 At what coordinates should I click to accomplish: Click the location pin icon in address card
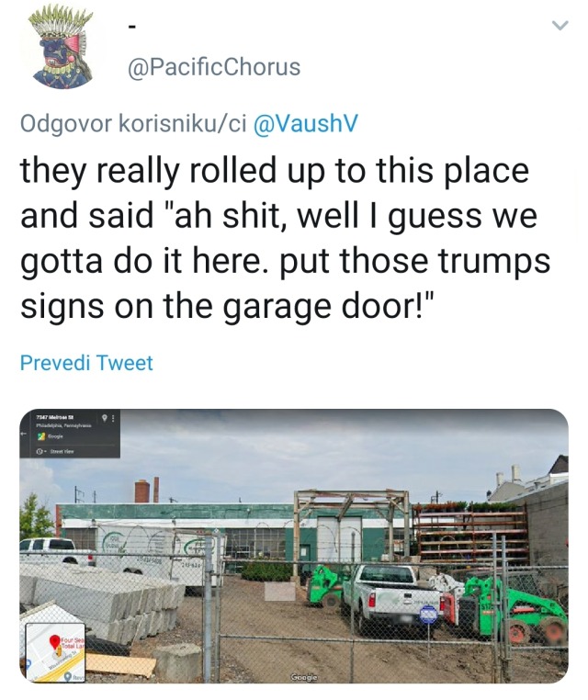coord(104,418)
